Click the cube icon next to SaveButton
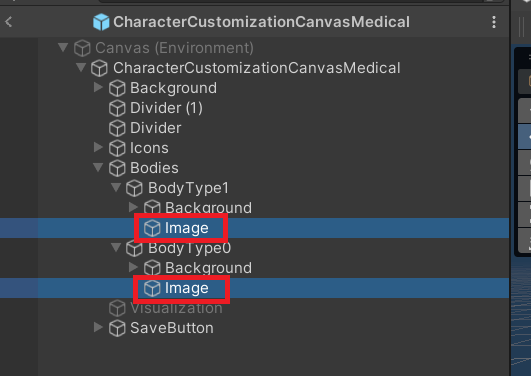The image size is (531, 376). point(117,328)
